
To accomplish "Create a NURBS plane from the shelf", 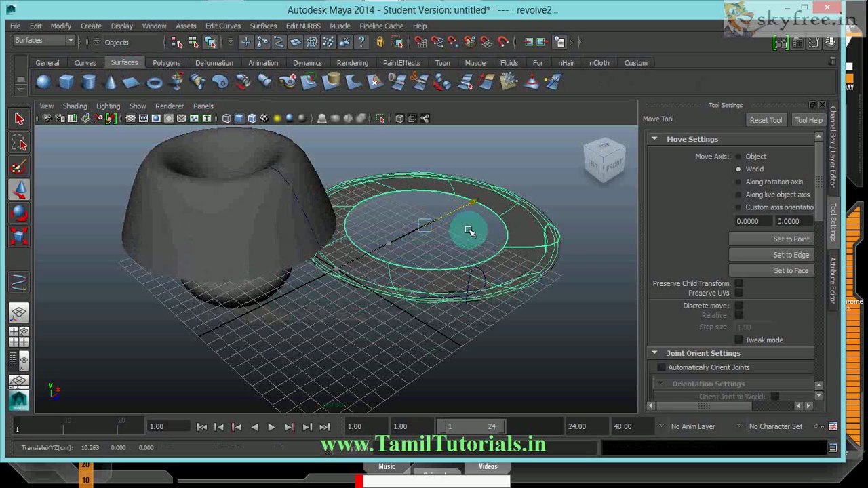I will pyautogui.click(x=132, y=83).
